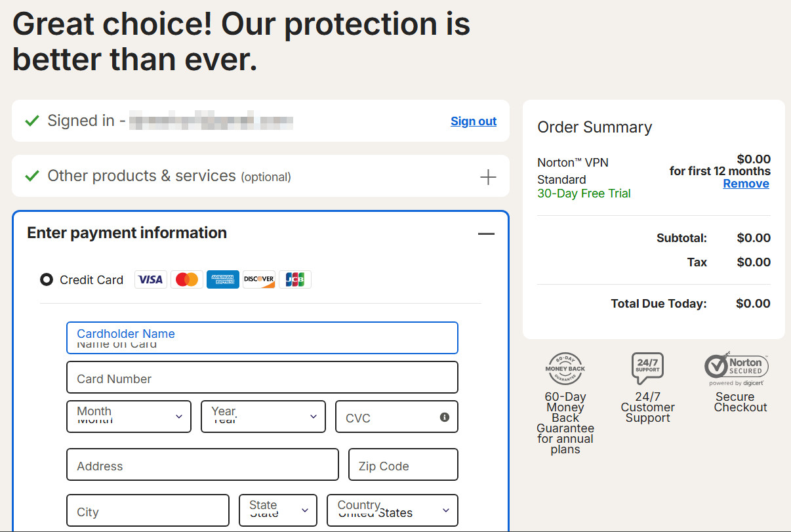Open the Month dropdown

129,417
